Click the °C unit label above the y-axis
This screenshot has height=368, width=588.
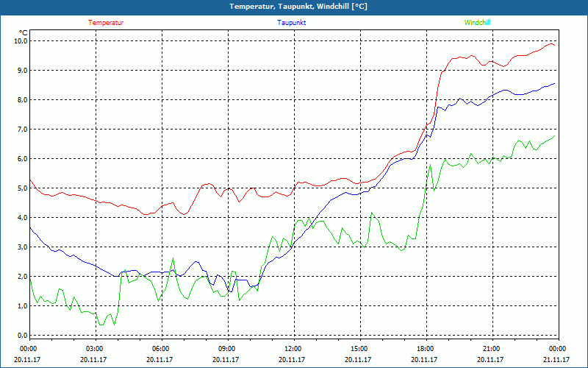23,32
